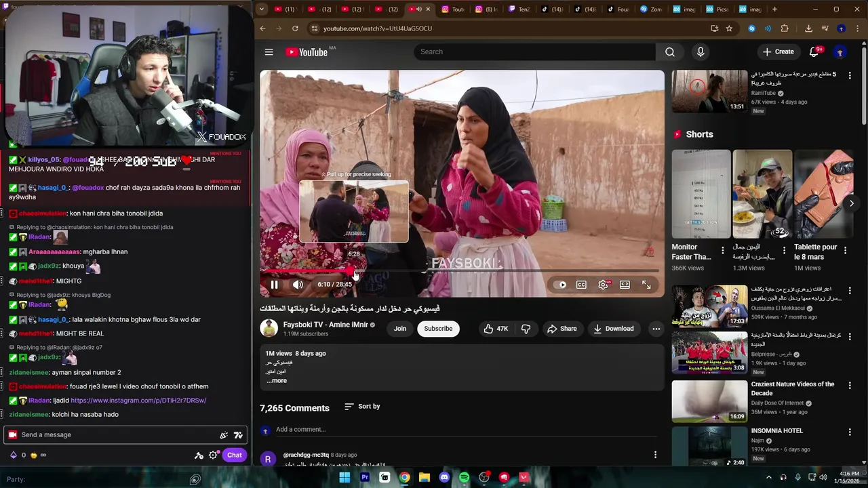Download the video
Screen dimensions: 868x488
(613, 329)
